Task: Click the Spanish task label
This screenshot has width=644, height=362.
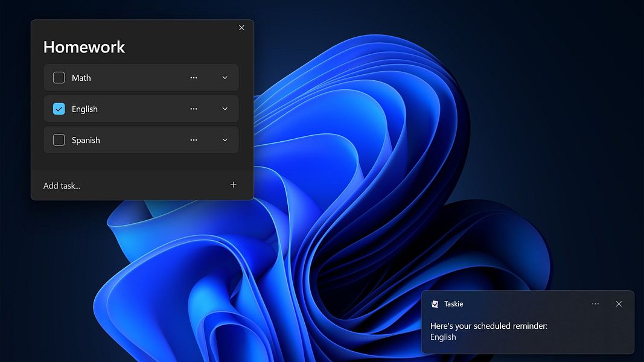Action: tap(86, 140)
